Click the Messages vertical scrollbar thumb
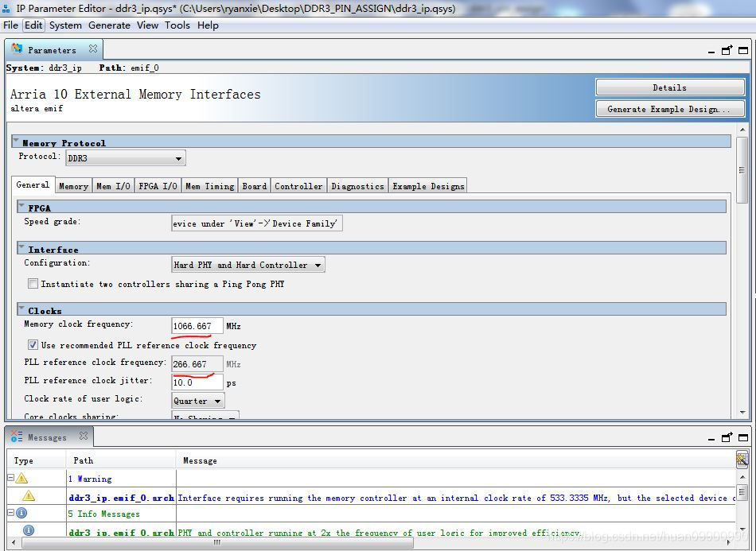Viewport: 756px width, 551px height. 742,492
